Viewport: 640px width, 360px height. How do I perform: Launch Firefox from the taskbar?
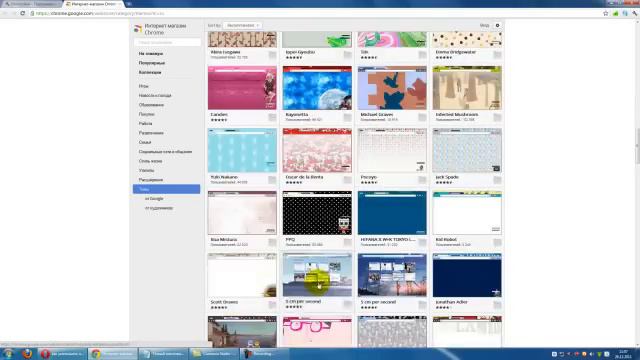(27, 353)
